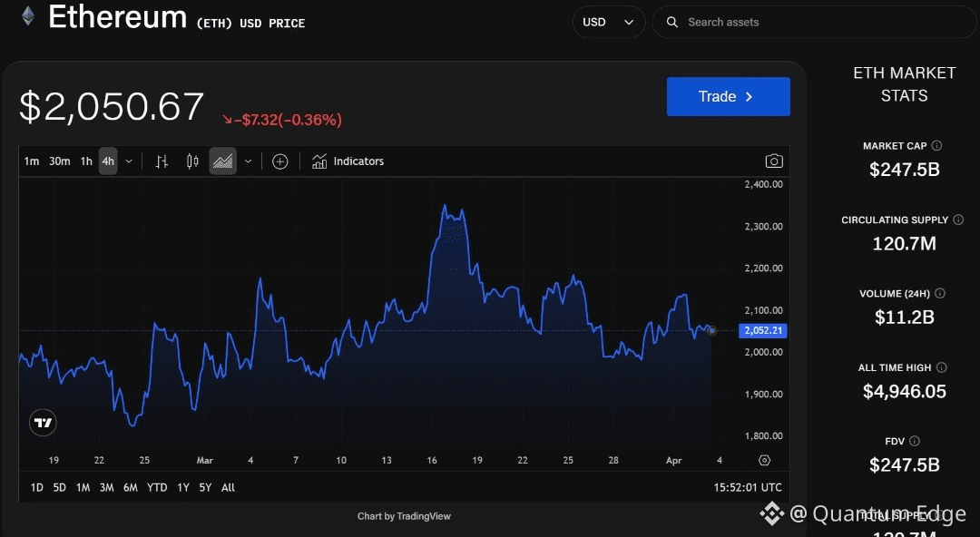Select the area chart style icon
This screenshot has width=980, height=537.
click(222, 161)
